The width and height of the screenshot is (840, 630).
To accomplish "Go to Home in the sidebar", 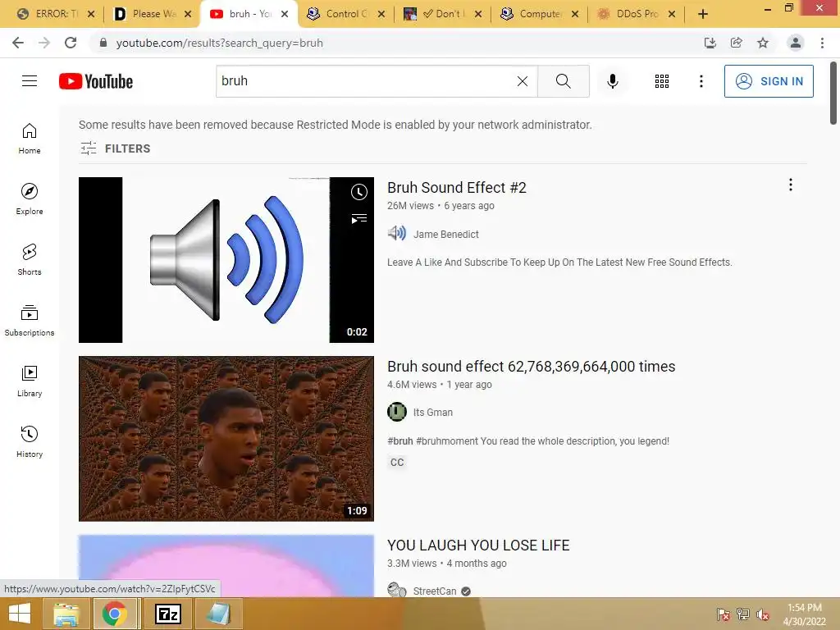I will click(x=30, y=138).
